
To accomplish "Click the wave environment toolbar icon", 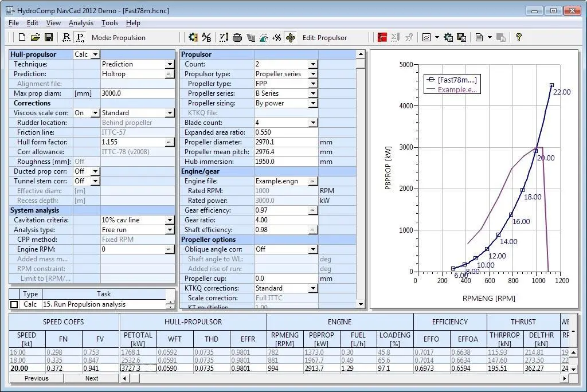I will pyautogui.click(x=264, y=37).
